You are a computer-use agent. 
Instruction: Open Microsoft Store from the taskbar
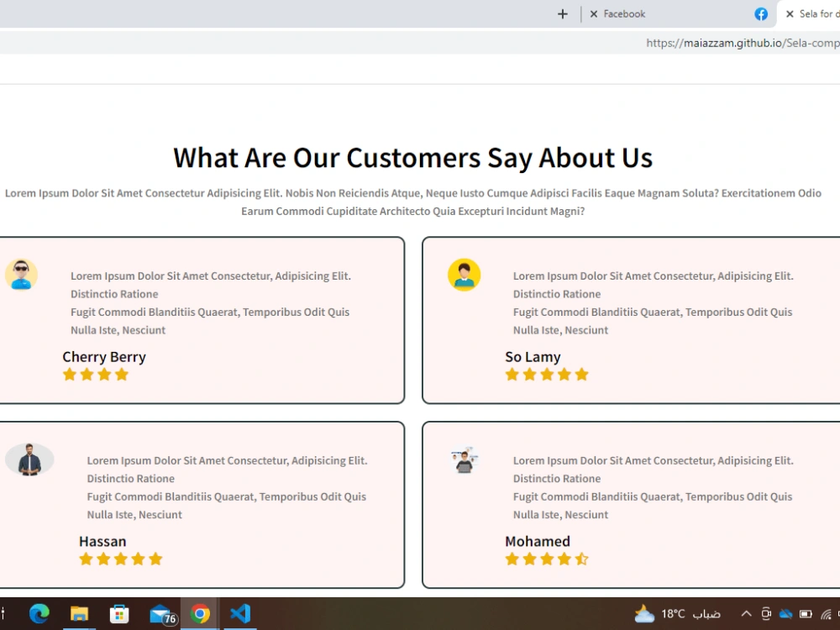(x=119, y=613)
